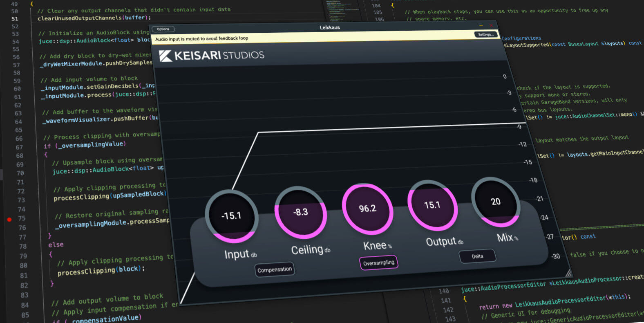Screen dimensions: 644x323
Task: Click the Keisari Studios logo
Action: click(211, 55)
